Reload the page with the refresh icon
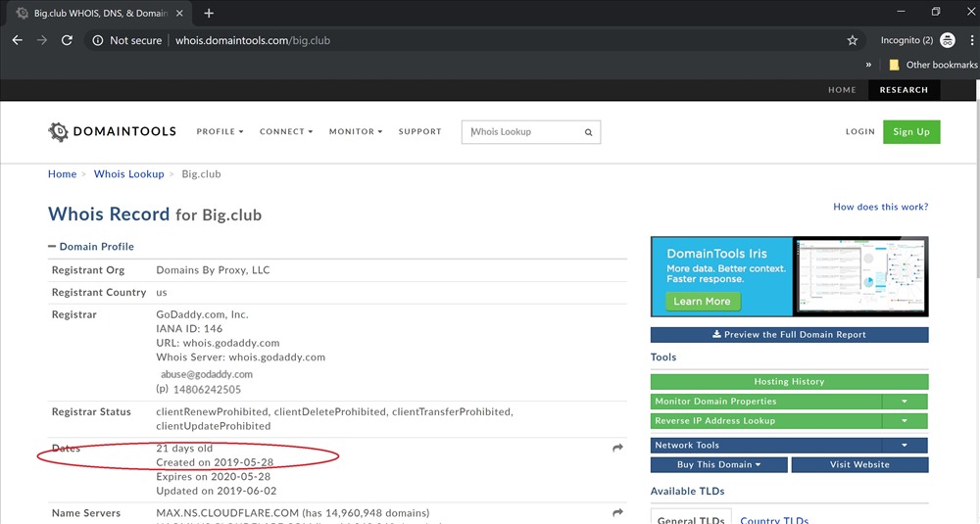This screenshot has width=980, height=524. tap(67, 40)
